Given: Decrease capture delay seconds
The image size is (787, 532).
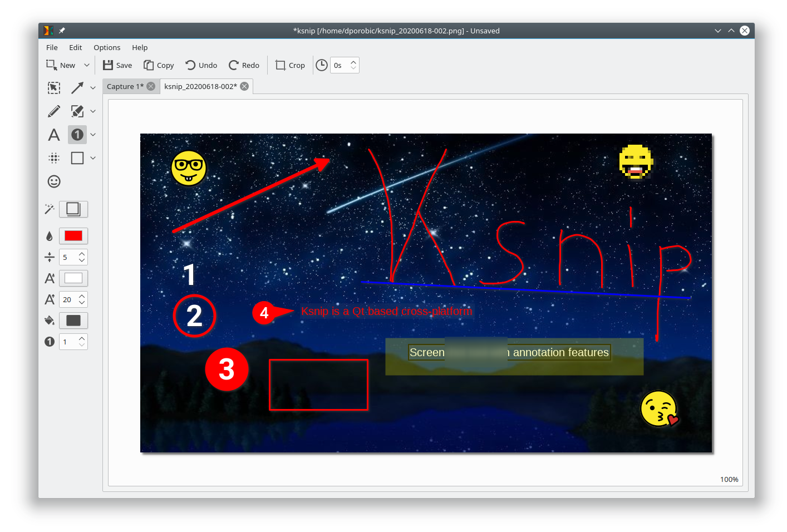Looking at the screenshot, I should click(x=353, y=68).
